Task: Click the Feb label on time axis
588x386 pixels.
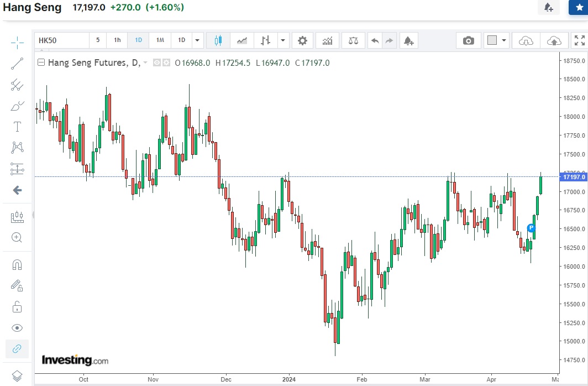Action: click(362, 379)
